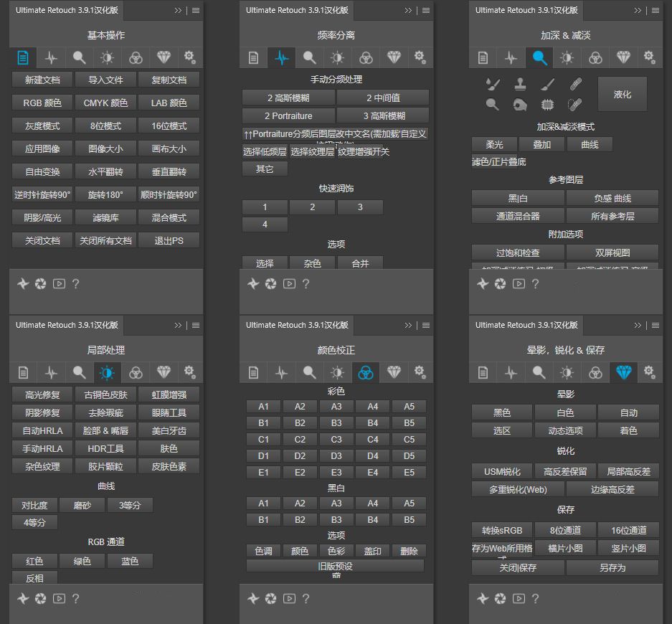Screen dimensions: 672x624
Task: Click the aperture logo icon in the 颜色校正 panel footer
Action: click(x=271, y=598)
